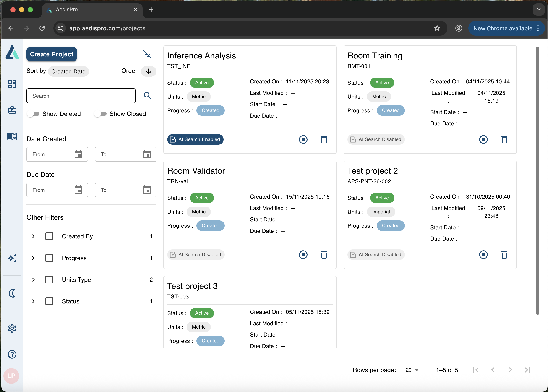Image resolution: width=548 pixels, height=392 pixels.
Task: Click inside the Search input field
Action: click(x=81, y=96)
